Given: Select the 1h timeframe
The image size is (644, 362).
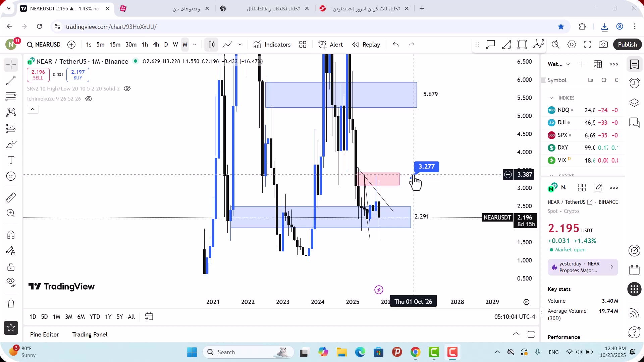Looking at the screenshot, I should pyautogui.click(x=145, y=45).
